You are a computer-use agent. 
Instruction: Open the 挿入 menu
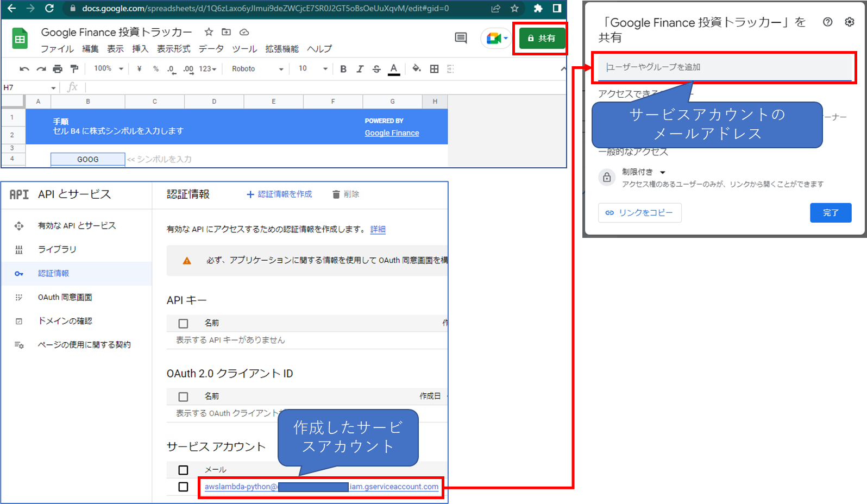tap(140, 49)
